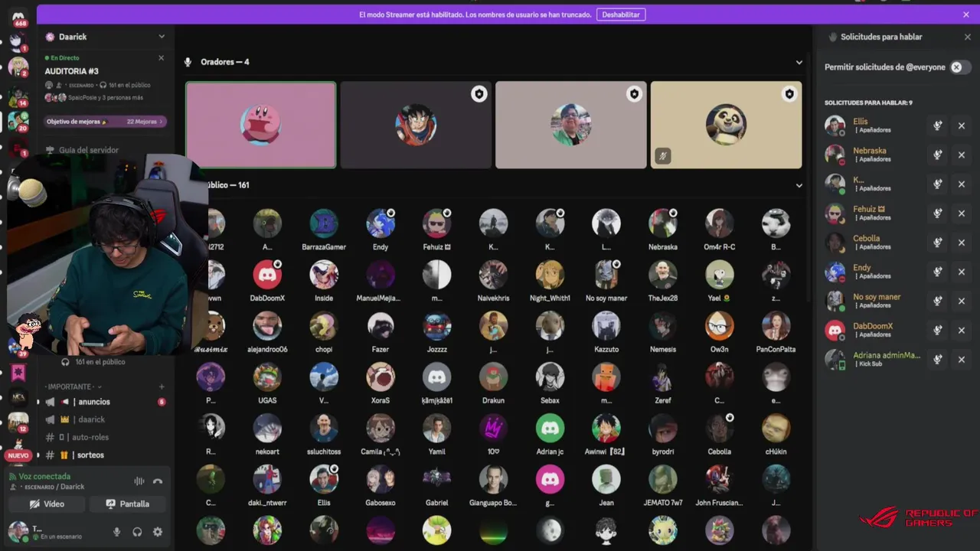Image resolution: width=980 pixels, height=551 pixels.
Task: Dismiss Nebraska's speak request
Action: [x=962, y=155]
